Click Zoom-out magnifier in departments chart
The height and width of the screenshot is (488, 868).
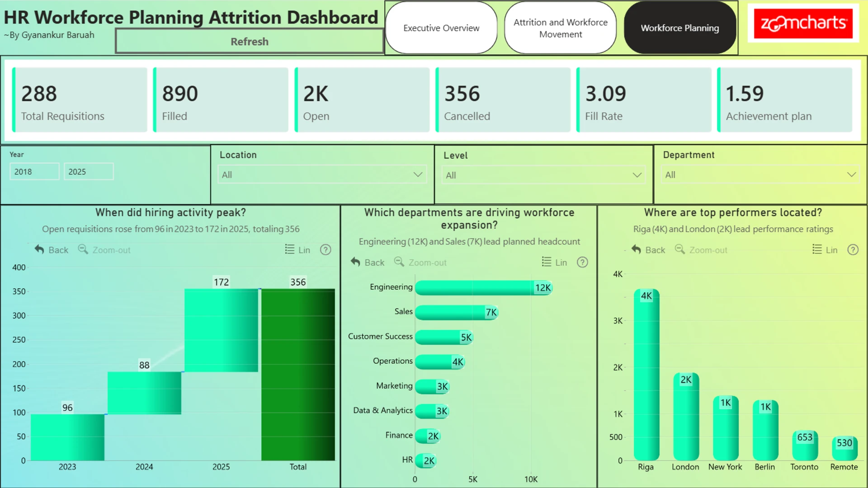[399, 262]
